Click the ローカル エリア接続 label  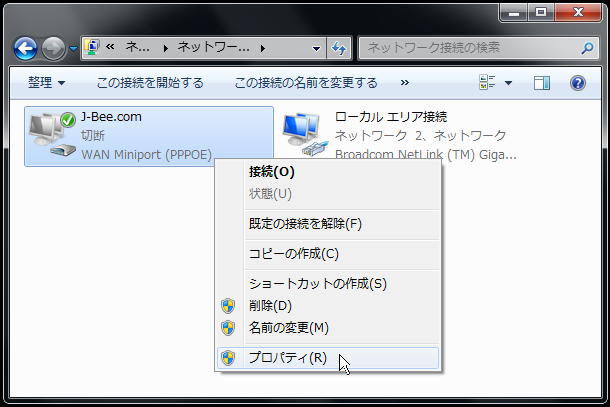(x=391, y=117)
